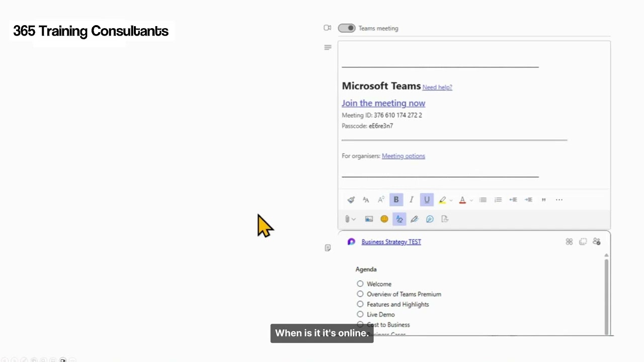Click the notes icon left of Loop component
The height and width of the screenshot is (362, 644).
click(x=328, y=248)
